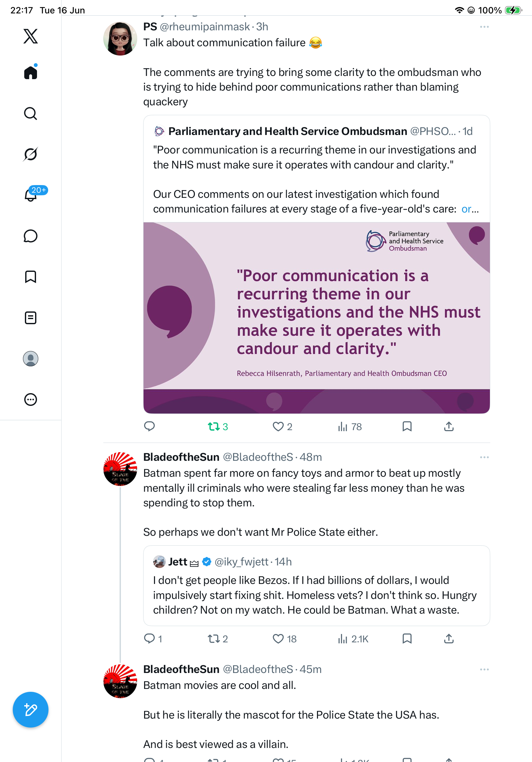
Task: Open Grok from the sidebar
Action: 31,154
